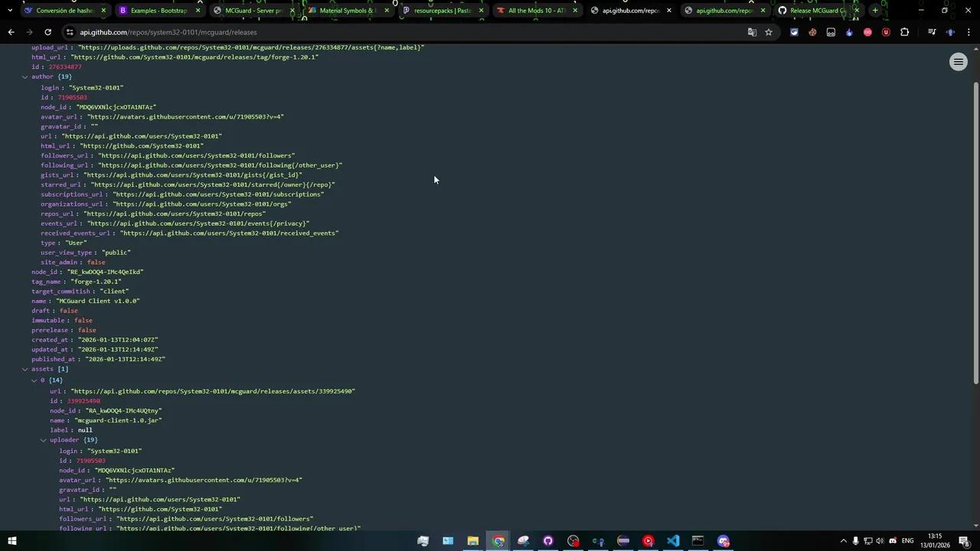
Task: Click the translate page icon in address bar
Action: coord(752,32)
